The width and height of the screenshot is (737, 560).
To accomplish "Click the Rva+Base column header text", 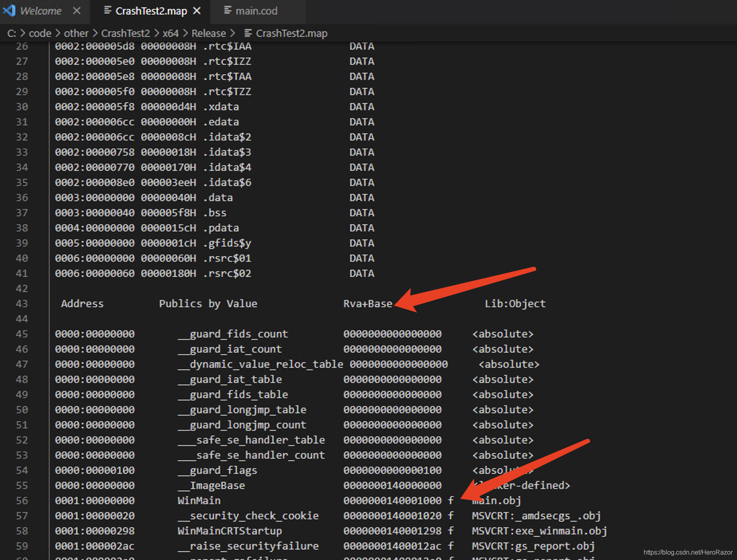I will [368, 304].
